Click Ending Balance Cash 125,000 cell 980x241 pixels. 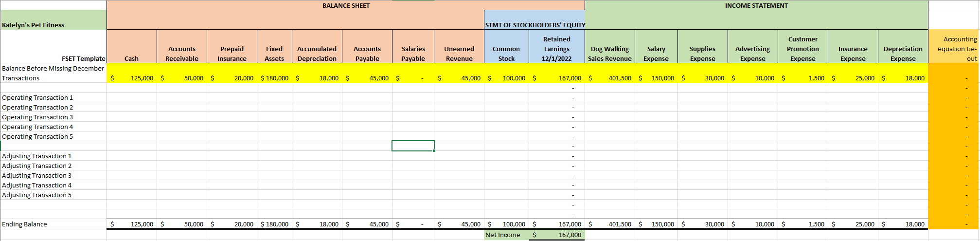pos(132,224)
